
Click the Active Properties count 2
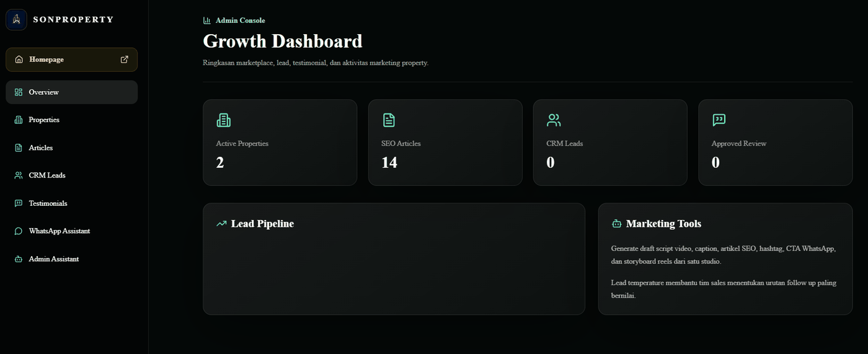click(220, 162)
